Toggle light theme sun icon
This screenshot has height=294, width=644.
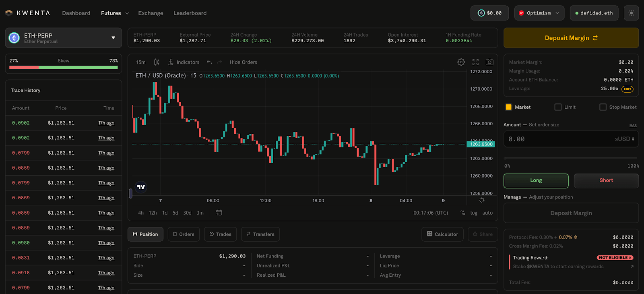point(631,13)
